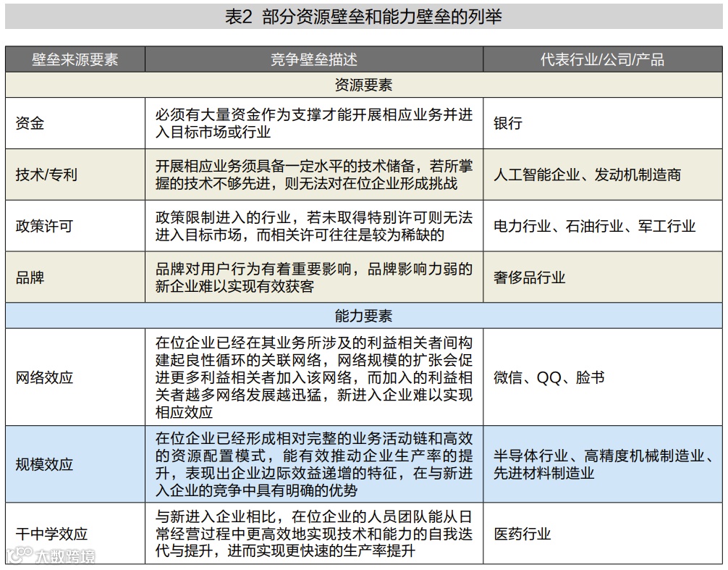728x570 pixels.
Task: Select the 技术/专利 cell
Action: pyautogui.click(x=75, y=175)
